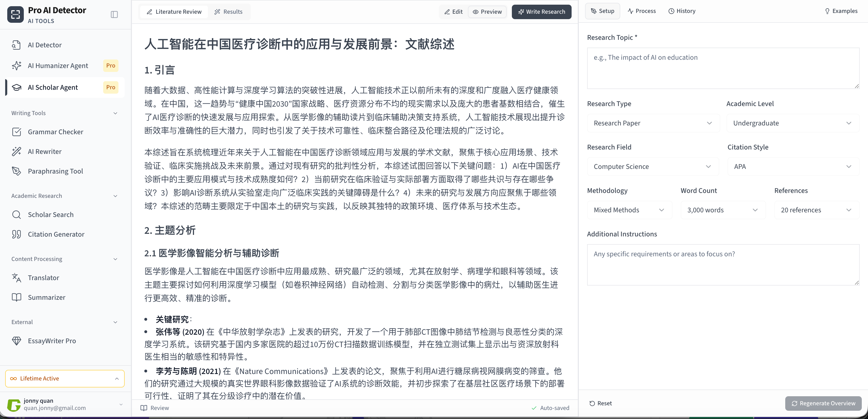Focus the Research Topic text field

pos(723,68)
